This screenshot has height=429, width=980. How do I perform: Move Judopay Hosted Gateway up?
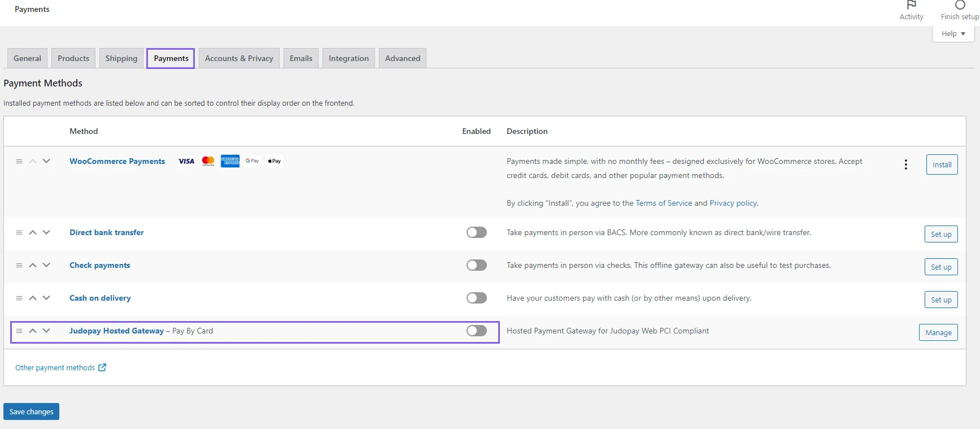point(33,331)
